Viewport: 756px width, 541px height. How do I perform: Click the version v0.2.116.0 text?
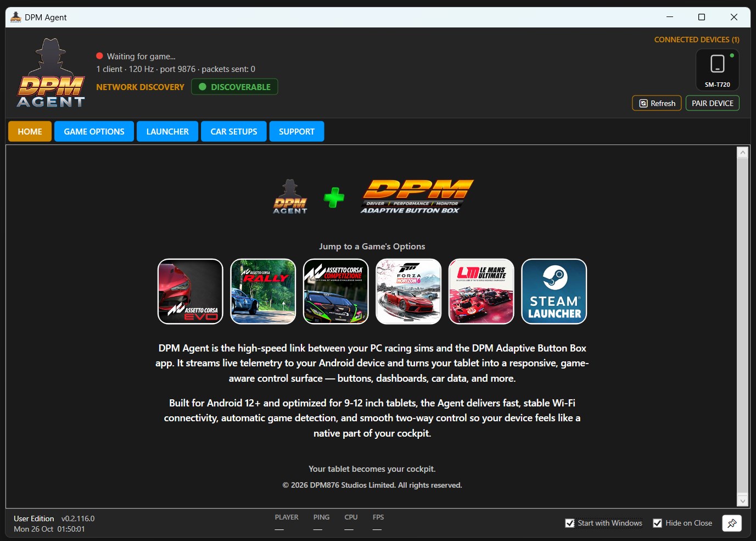pyautogui.click(x=78, y=518)
